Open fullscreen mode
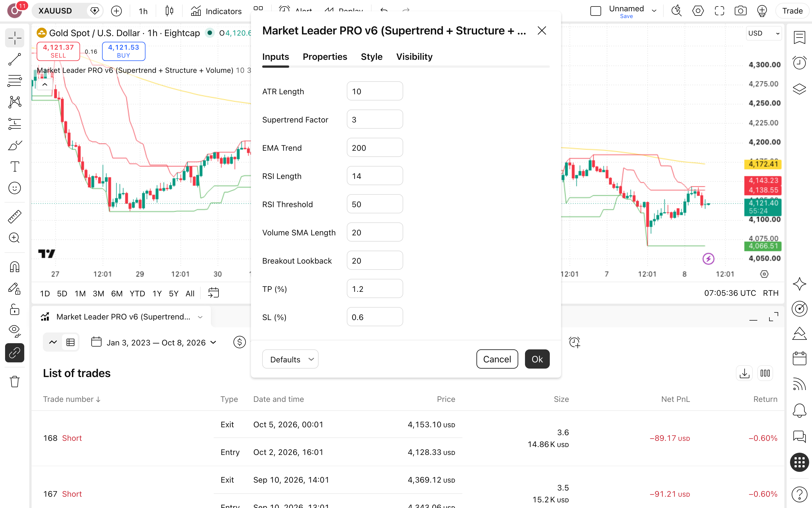 pyautogui.click(x=719, y=11)
